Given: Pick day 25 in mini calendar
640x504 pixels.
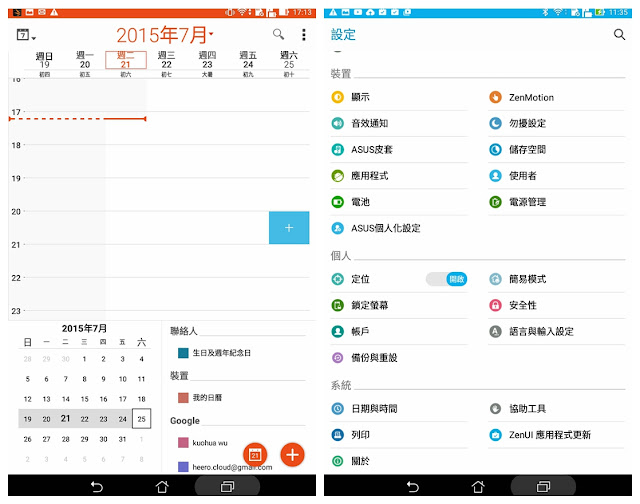Looking at the screenshot, I should tap(142, 419).
